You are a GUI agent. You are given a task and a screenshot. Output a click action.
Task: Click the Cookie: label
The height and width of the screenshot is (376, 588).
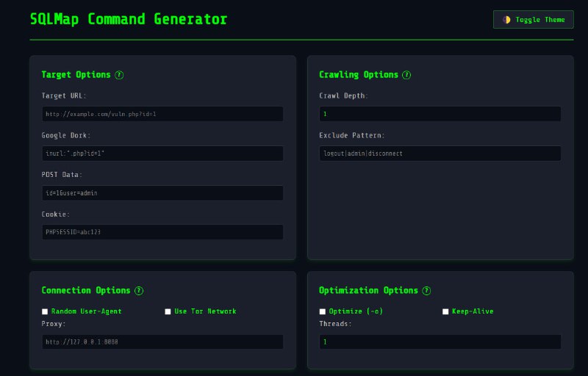pos(56,214)
